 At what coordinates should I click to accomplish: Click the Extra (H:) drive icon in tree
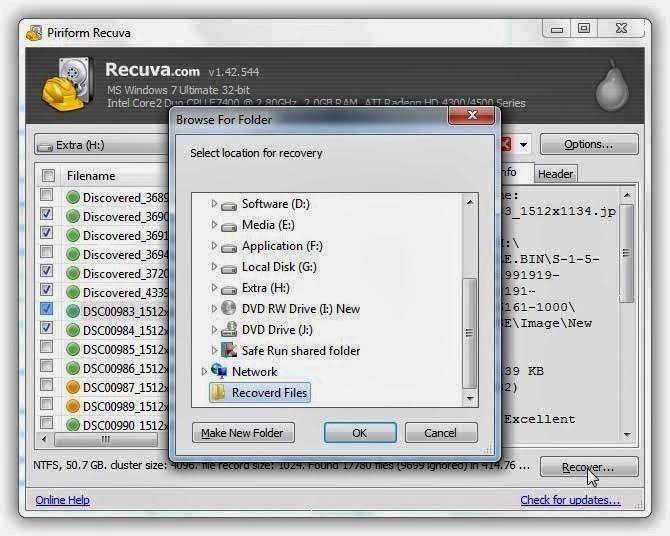pyautogui.click(x=229, y=289)
